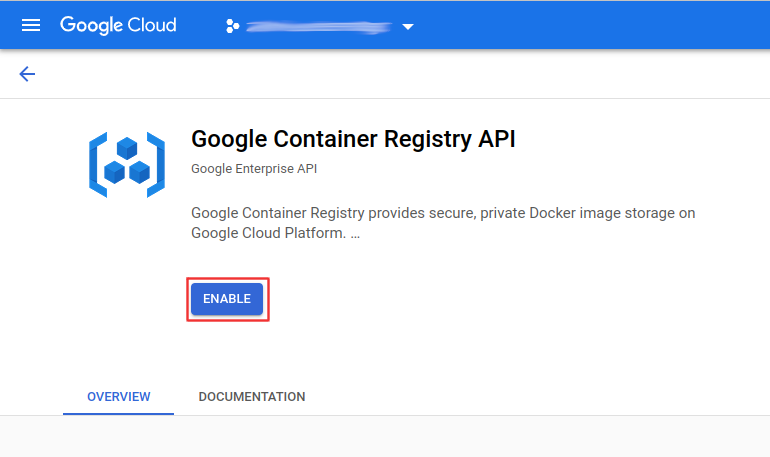Click the blurred project name
The width and height of the screenshot is (770, 457).
point(319,27)
